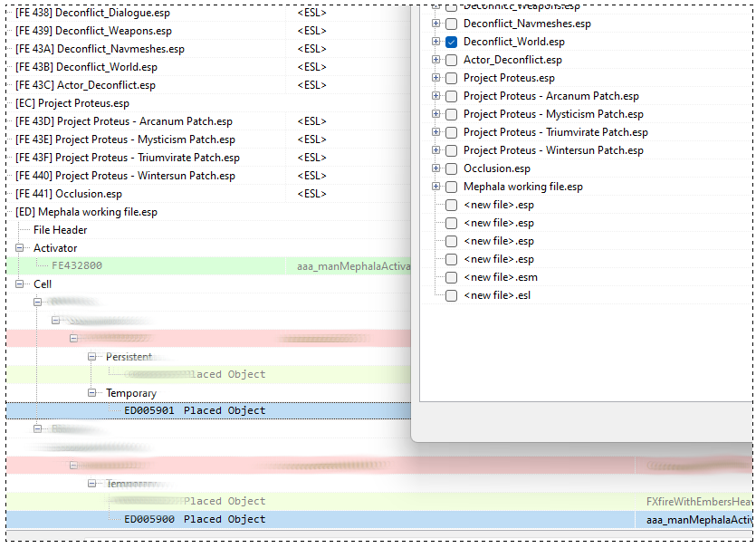
Task: Click <ESL> flag in Deconflict_Dialogue.esp row
Action: point(312,13)
